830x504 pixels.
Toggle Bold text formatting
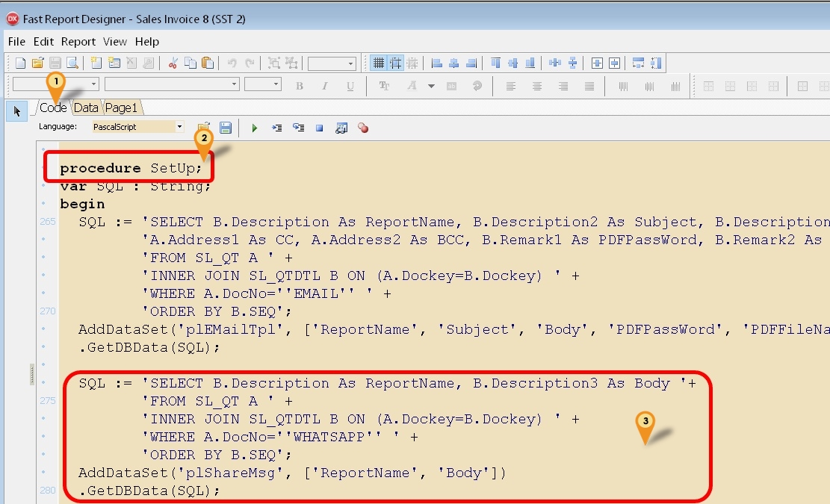click(299, 85)
